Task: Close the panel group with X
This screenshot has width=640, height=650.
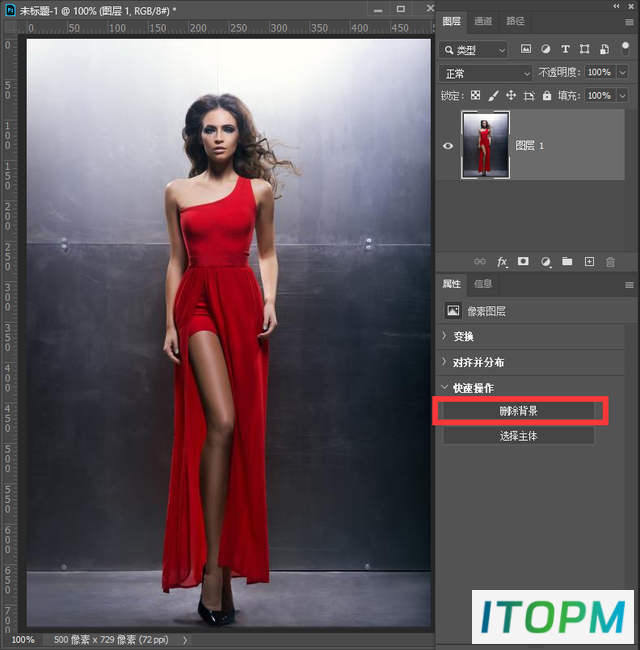Action: coord(631,6)
